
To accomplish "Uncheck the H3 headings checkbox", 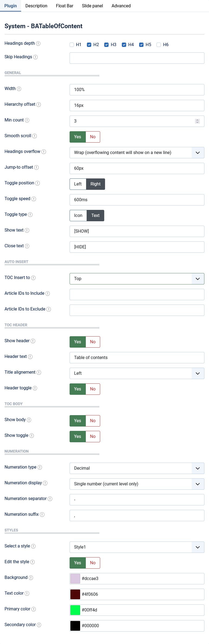I will [106, 45].
